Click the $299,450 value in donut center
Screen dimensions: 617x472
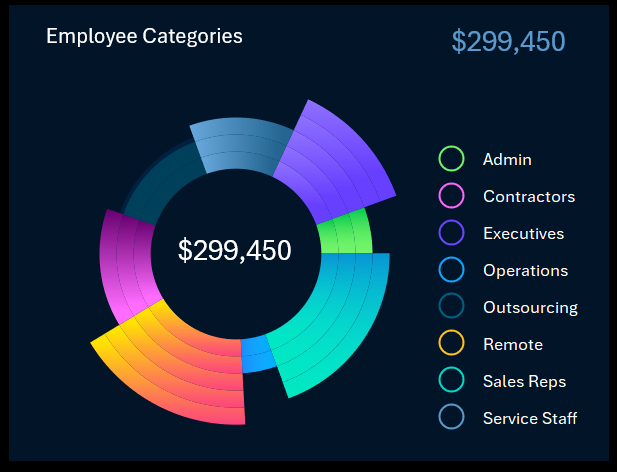[235, 250]
